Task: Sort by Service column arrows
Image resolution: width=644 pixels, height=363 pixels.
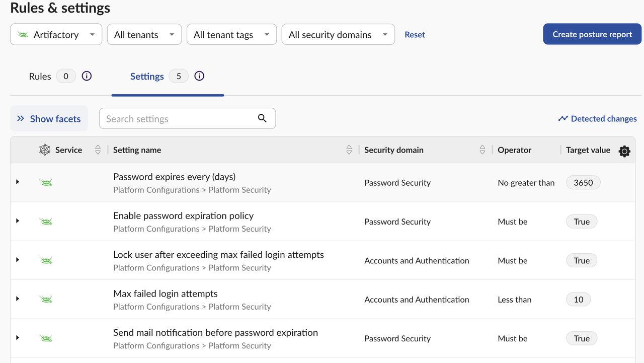Action: 98,150
